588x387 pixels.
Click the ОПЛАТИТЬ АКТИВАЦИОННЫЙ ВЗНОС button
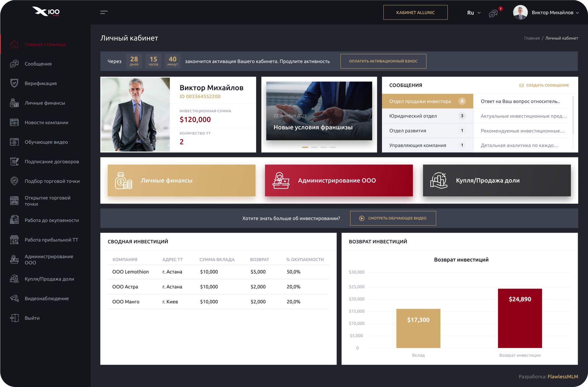click(383, 61)
